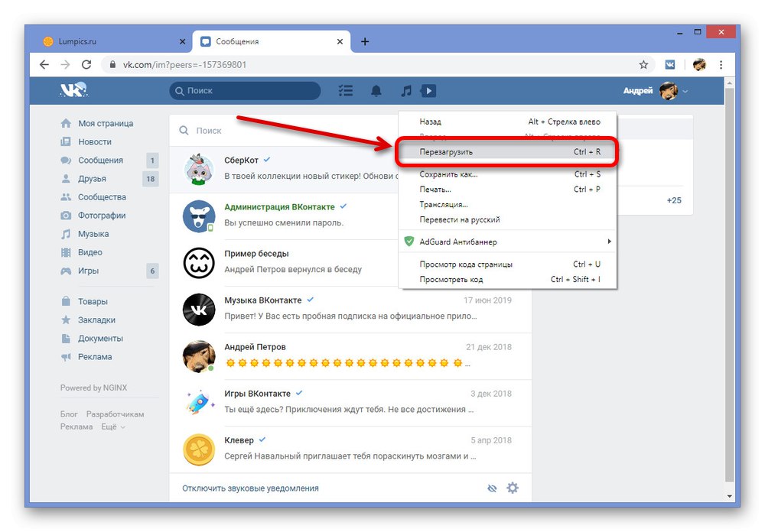Open Клевер coin avatar
Screen dimensions: 765x532
point(199,449)
